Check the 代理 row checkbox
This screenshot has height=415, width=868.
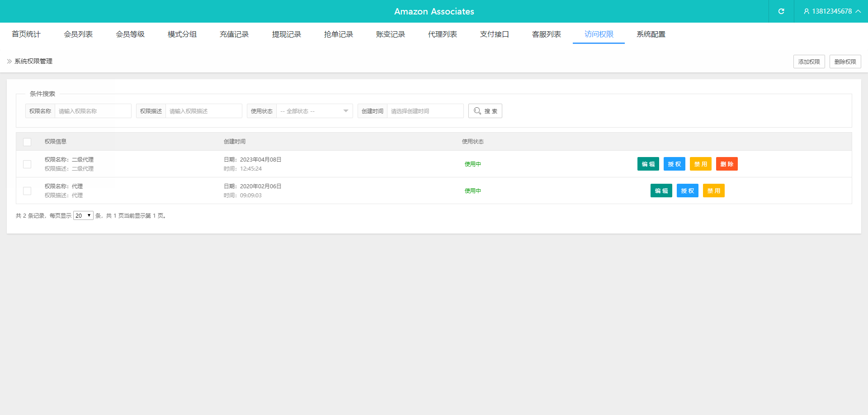[27, 191]
